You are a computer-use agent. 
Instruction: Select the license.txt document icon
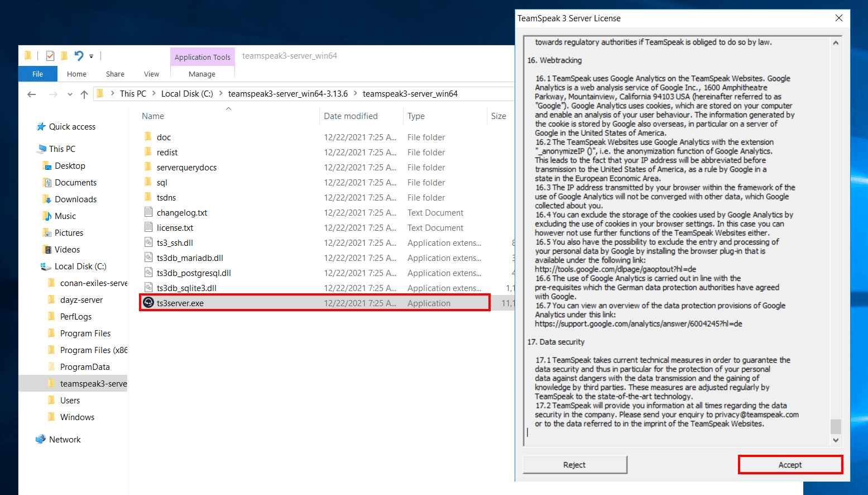[148, 227]
